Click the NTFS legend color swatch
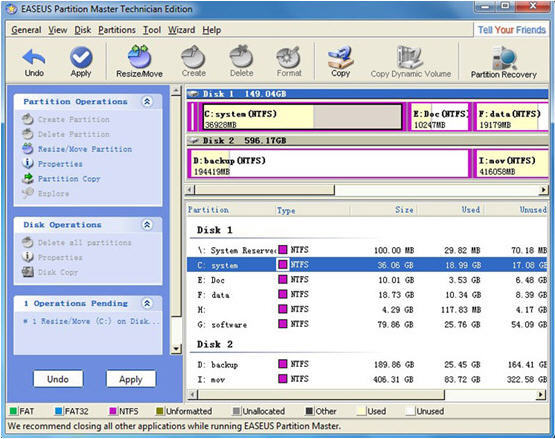555x439 pixels. 113,411
